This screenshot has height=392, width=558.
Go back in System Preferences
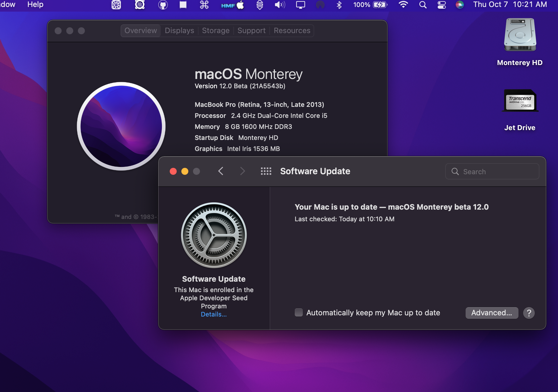tap(221, 171)
